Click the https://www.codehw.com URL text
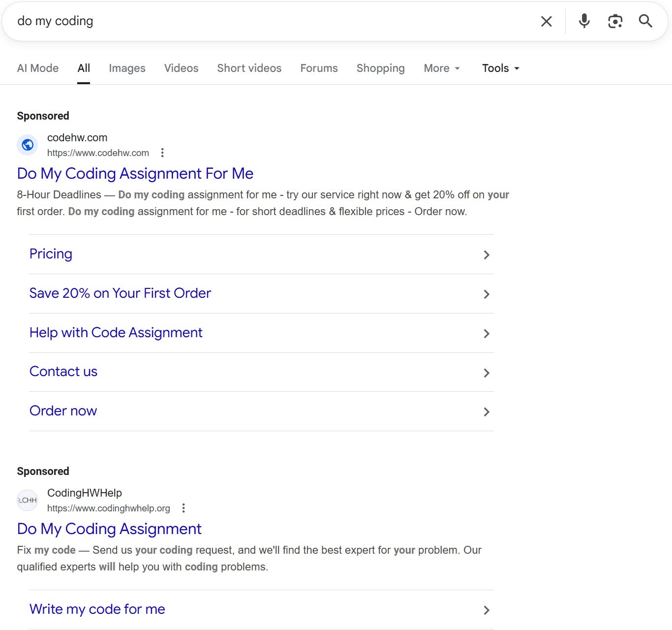 (98, 153)
